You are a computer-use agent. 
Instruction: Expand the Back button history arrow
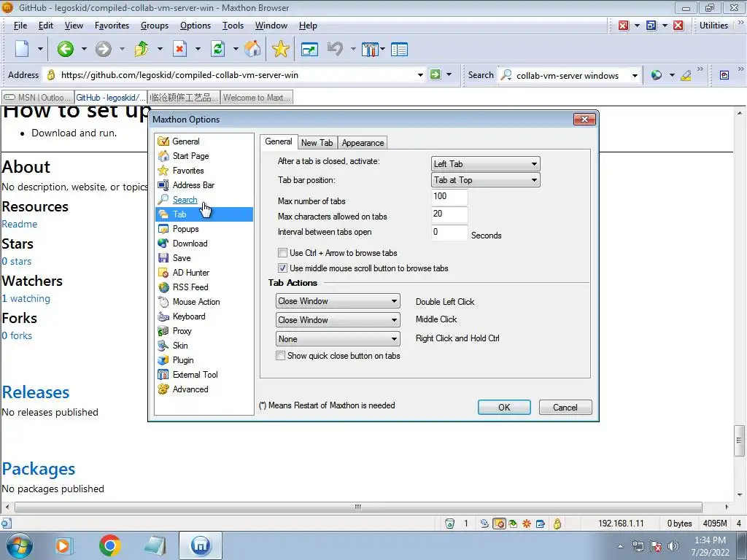pos(84,49)
